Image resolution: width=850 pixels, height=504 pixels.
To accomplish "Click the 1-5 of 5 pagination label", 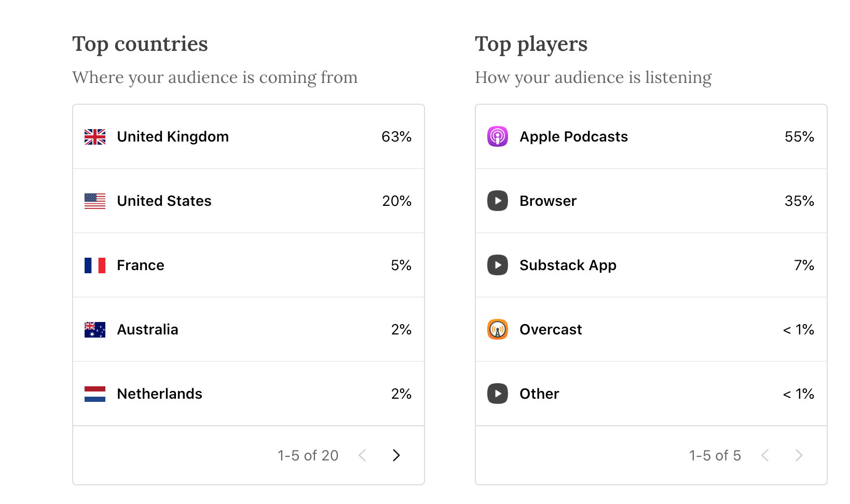I will tap(715, 455).
